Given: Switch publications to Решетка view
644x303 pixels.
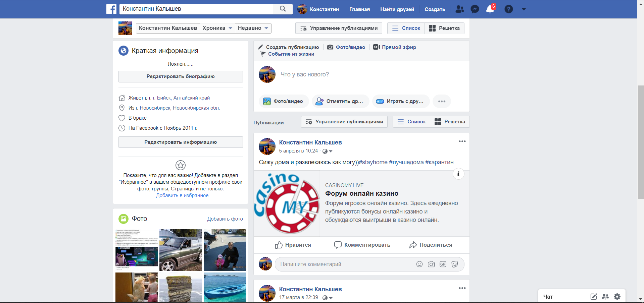Looking at the screenshot, I should click(450, 122).
